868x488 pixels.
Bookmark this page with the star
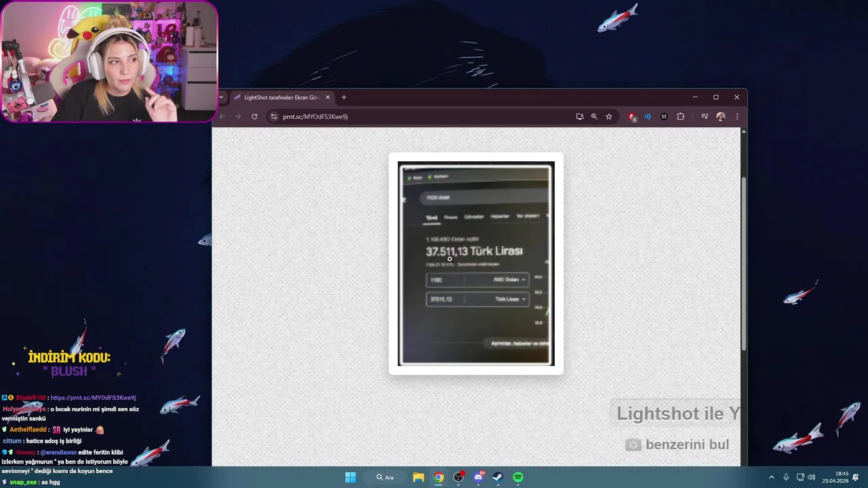(x=609, y=117)
